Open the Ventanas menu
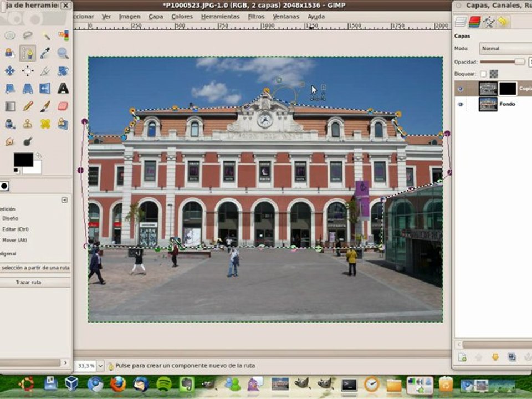 286,16
